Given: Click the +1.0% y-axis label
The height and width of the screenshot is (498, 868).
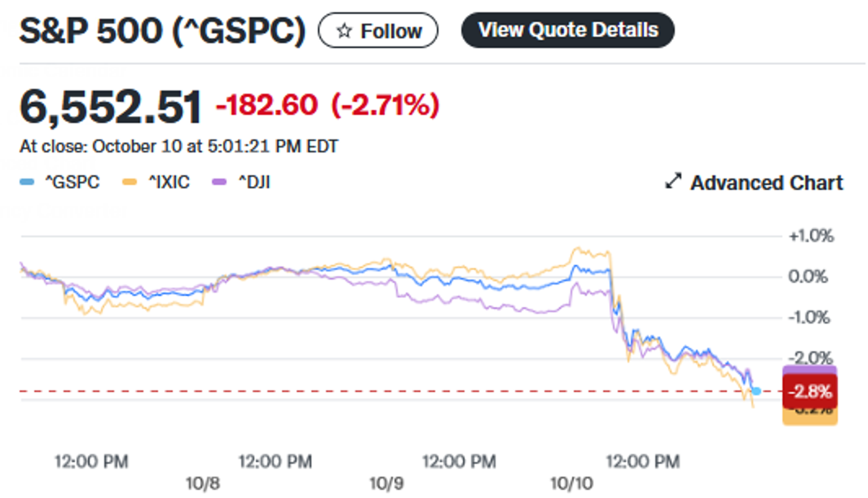Looking at the screenshot, I should coord(810,236).
